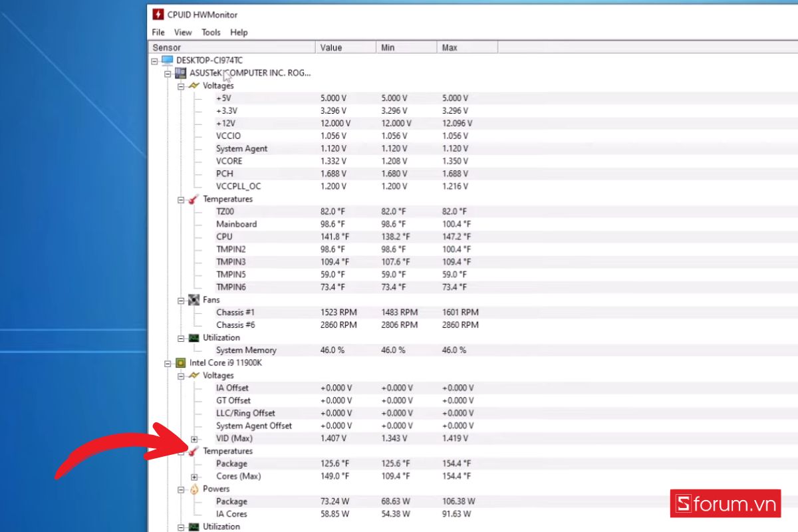
Task: Click the Fans icon
Action: 194,300
